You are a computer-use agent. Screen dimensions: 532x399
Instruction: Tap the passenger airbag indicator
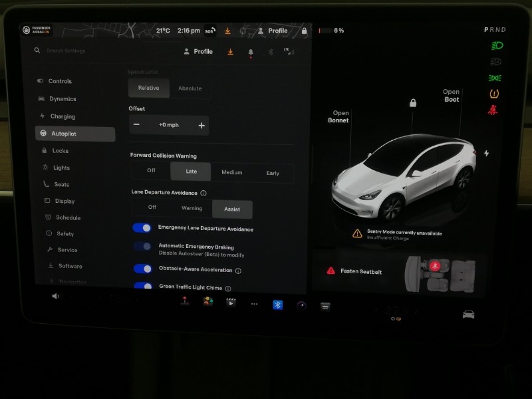point(37,30)
